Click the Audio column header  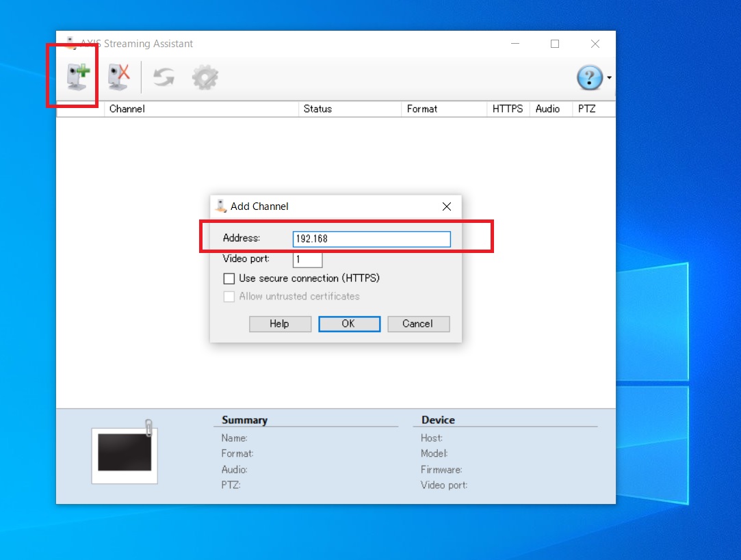[551, 109]
